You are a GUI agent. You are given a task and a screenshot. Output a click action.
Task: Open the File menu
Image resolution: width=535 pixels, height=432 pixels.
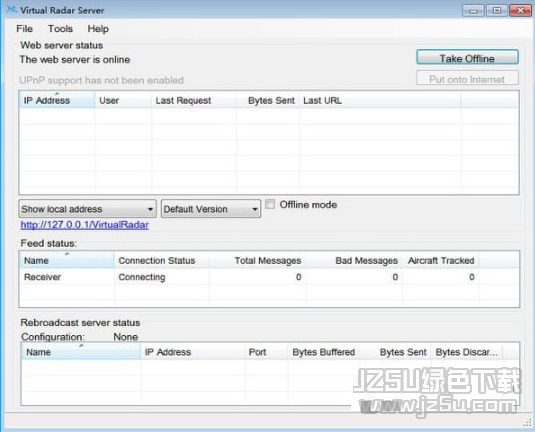pyautogui.click(x=24, y=29)
